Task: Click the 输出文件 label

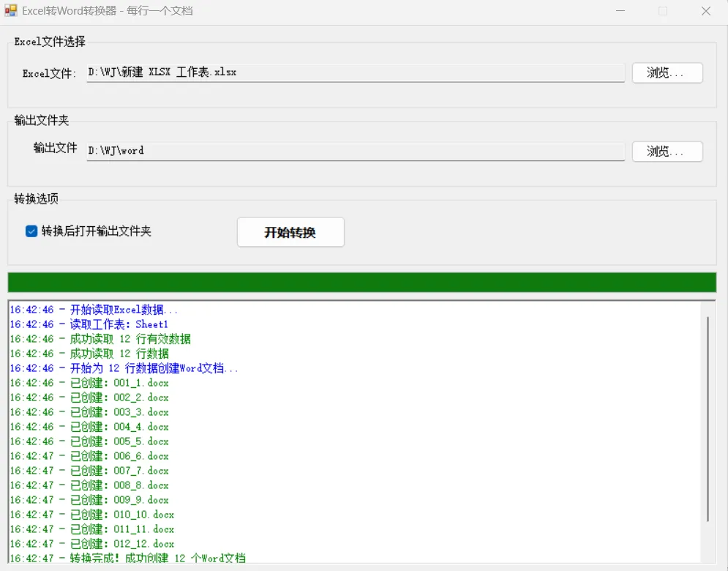Action: 55,148
